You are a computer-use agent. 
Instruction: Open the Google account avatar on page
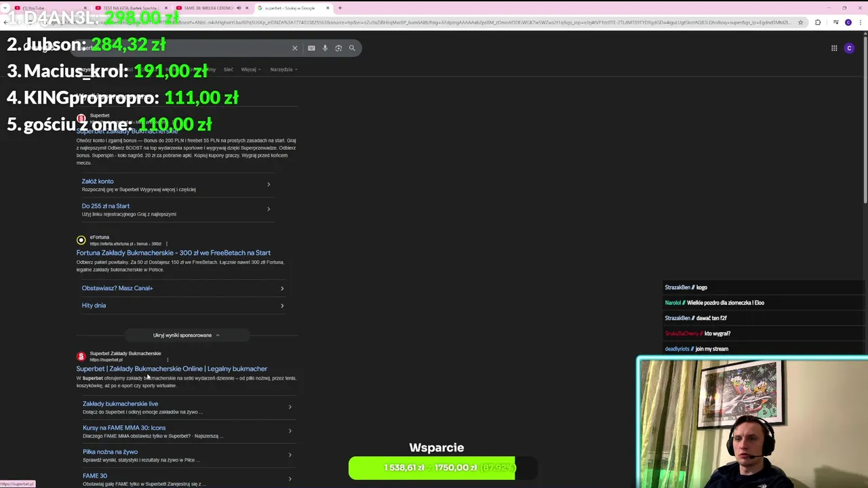(x=849, y=48)
